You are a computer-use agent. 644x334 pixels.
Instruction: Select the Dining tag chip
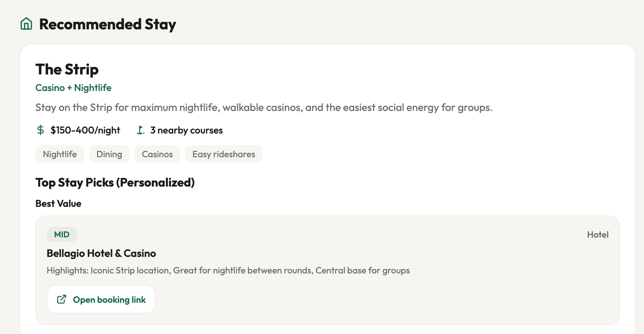point(109,154)
